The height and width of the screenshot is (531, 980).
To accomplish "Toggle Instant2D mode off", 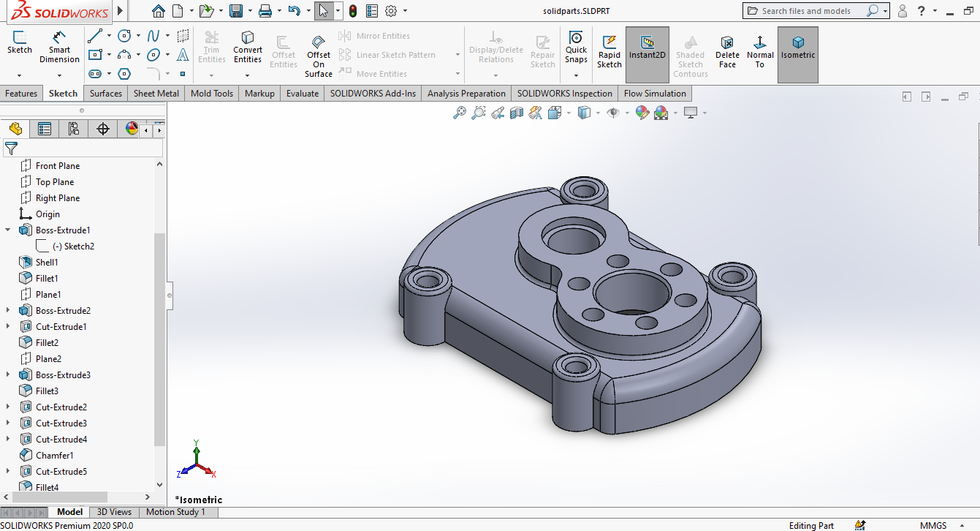I will (x=647, y=50).
